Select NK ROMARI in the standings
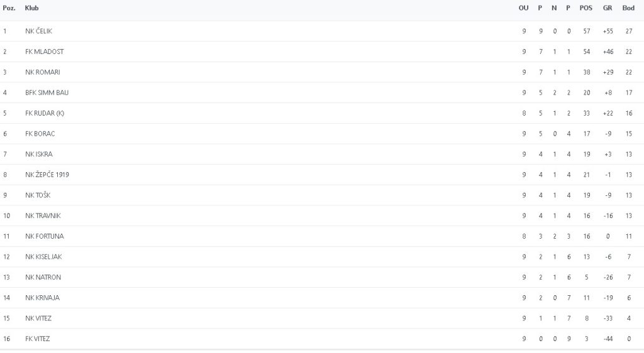 [x=43, y=72]
